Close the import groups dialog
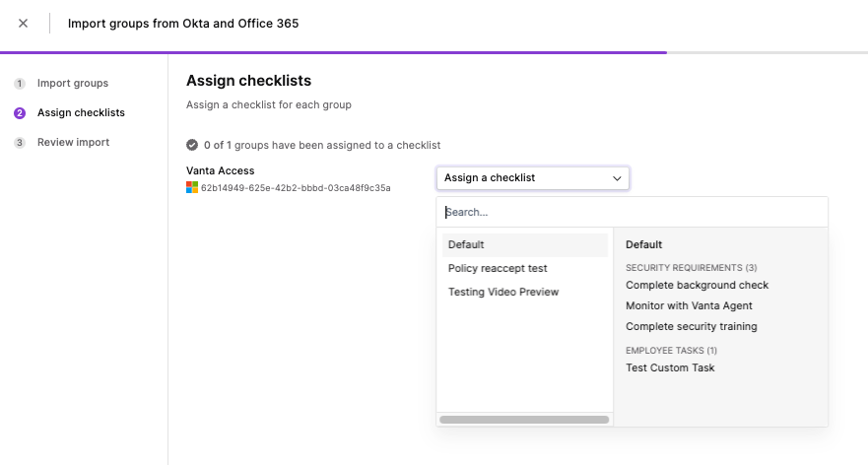 click(23, 24)
